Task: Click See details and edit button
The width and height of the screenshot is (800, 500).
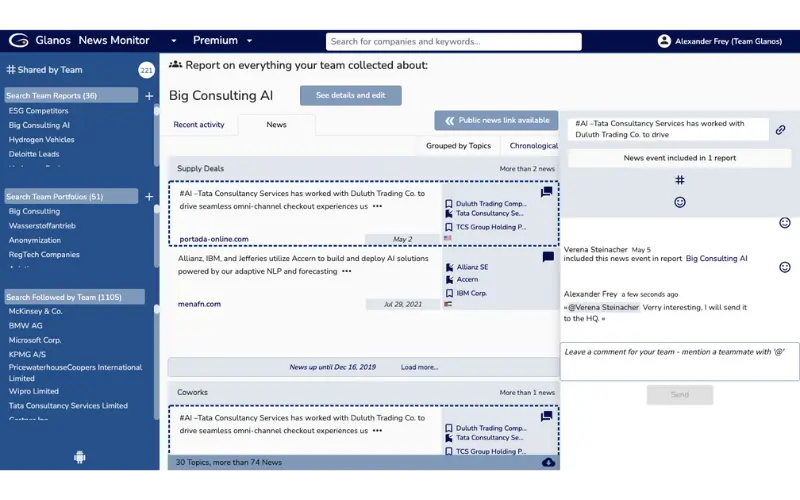Action: pyautogui.click(x=351, y=95)
